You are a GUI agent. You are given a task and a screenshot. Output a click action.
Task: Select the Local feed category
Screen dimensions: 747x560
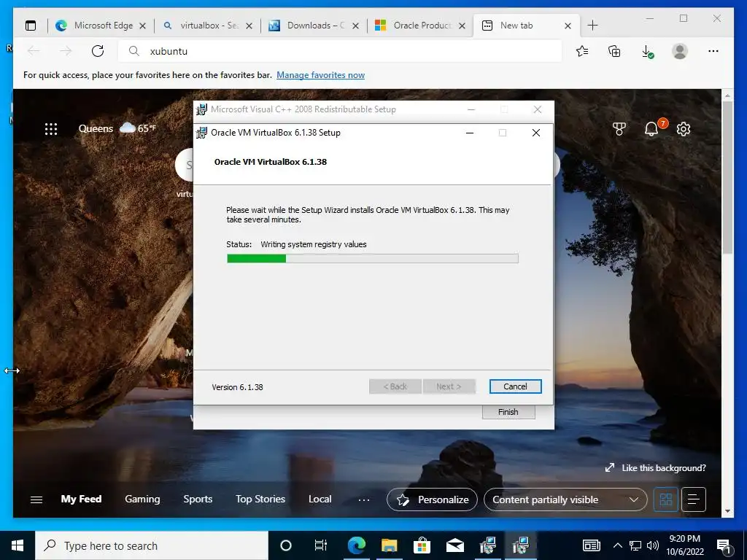tap(320, 499)
